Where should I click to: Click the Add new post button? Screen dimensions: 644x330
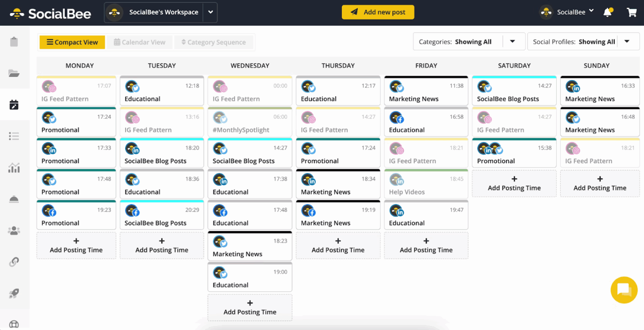click(378, 12)
